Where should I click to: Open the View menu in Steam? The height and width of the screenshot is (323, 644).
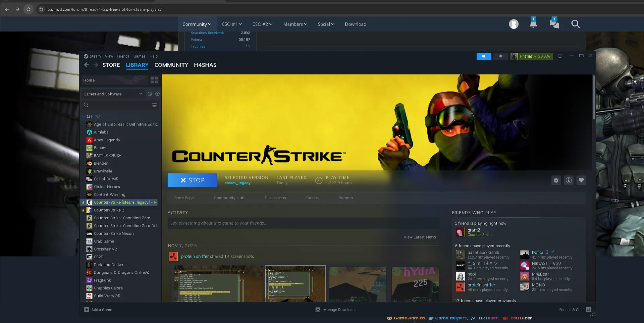(109, 56)
